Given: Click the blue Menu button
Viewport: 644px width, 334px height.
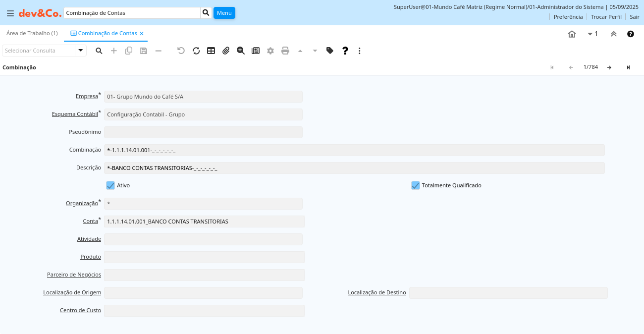Looking at the screenshot, I should click(x=224, y=13).
